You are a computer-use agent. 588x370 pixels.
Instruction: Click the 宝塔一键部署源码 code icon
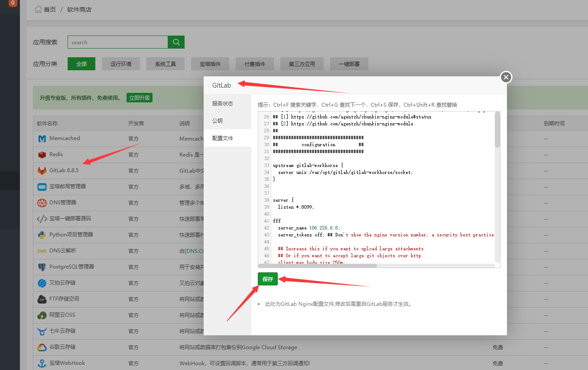coord(41,219)
